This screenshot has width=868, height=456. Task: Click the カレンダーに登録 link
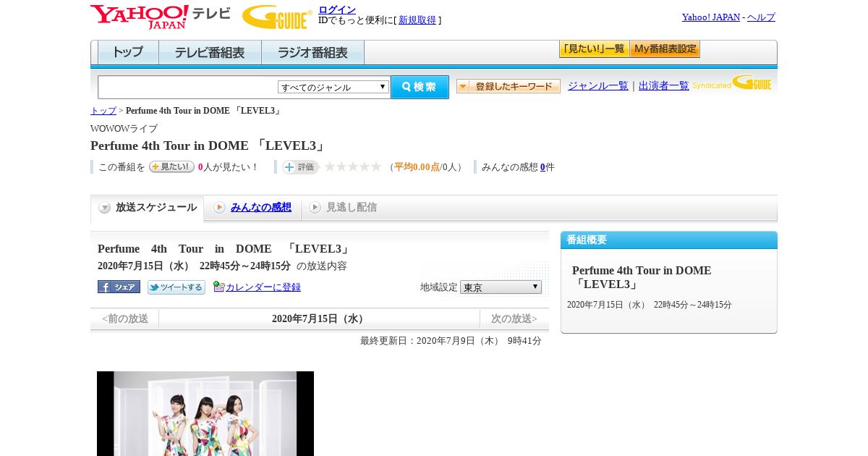tap(263, 287)
